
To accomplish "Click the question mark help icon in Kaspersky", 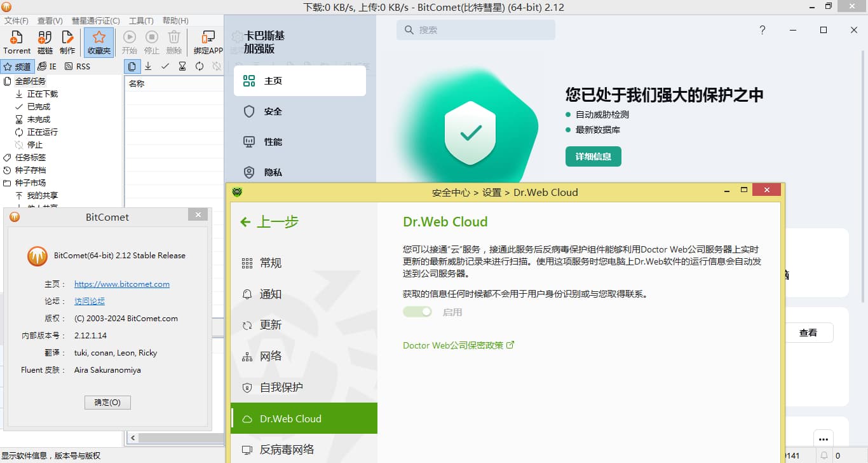I will 763,30.
